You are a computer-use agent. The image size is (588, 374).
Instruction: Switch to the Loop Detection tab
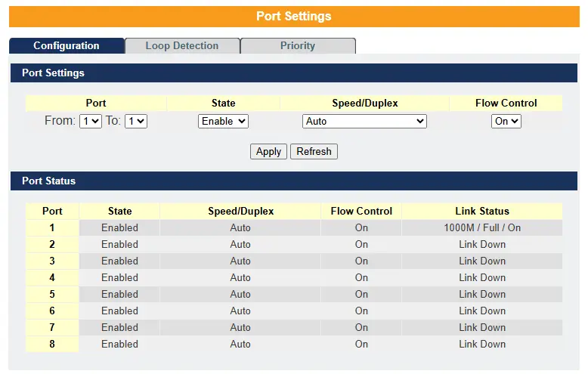coord(181,46)
